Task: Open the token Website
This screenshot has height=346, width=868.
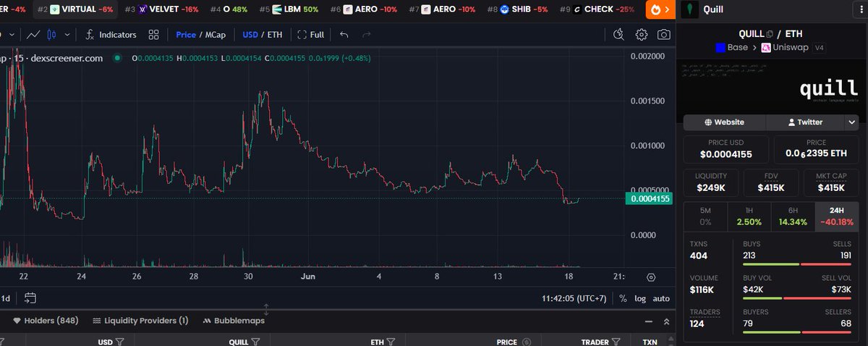Action: (724, 122)
